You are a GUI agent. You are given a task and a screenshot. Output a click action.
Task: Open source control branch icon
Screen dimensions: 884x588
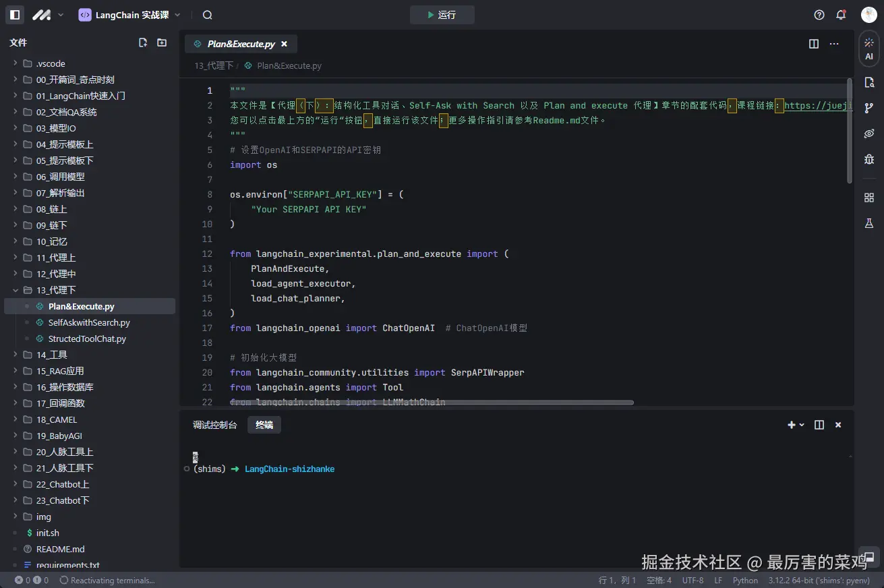click(x=869, y=108)
